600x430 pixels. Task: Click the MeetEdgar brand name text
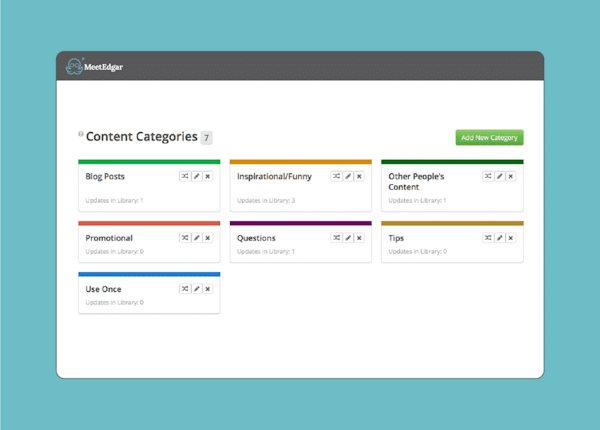[103, 67]
